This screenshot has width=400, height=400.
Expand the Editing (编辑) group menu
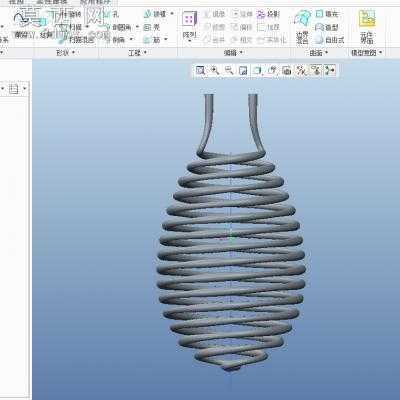pos(233,53)
